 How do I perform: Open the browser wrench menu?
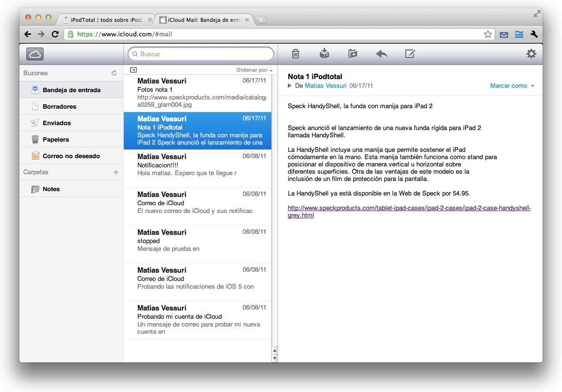click(x=534, y=34)
